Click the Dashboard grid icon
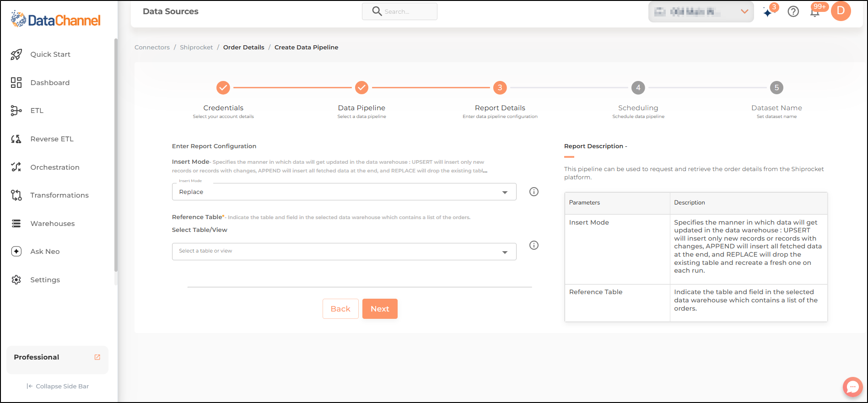The width and height of the screenshot is (868, 403). [16, 83]
